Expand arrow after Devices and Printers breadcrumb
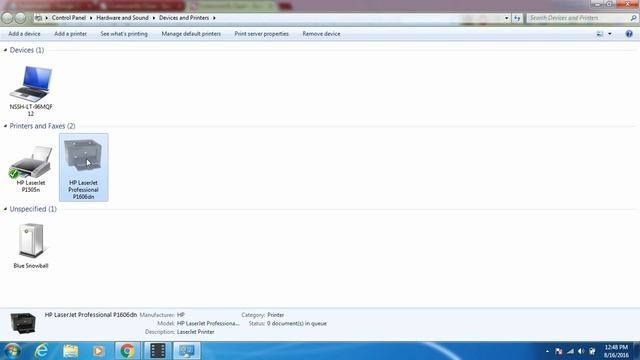 [x=214, y=18]
